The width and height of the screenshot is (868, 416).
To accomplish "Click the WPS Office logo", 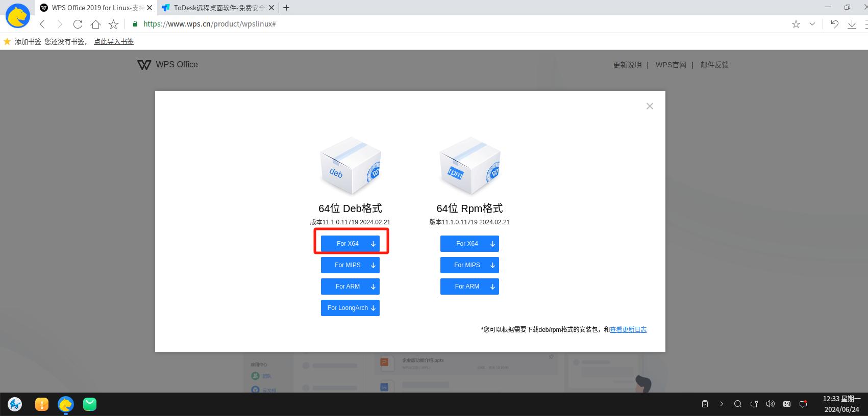I will [x=167, y=65].
